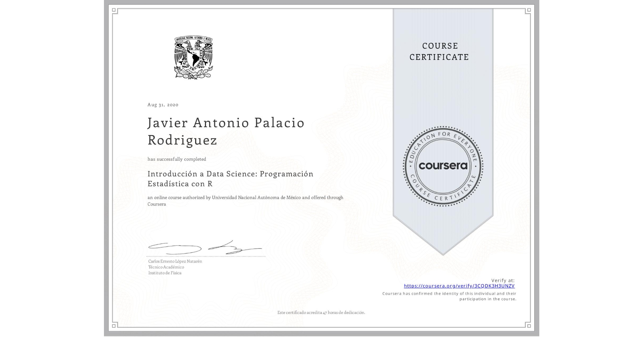Screen dimensions: 644x337
Task: Select the course title 'Introducción a Data Science'
Action: point(230,179)
